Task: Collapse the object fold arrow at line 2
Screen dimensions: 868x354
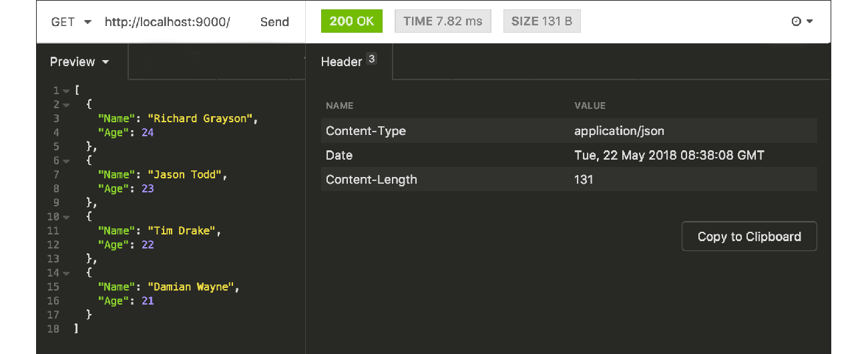Action: point(66,105)
